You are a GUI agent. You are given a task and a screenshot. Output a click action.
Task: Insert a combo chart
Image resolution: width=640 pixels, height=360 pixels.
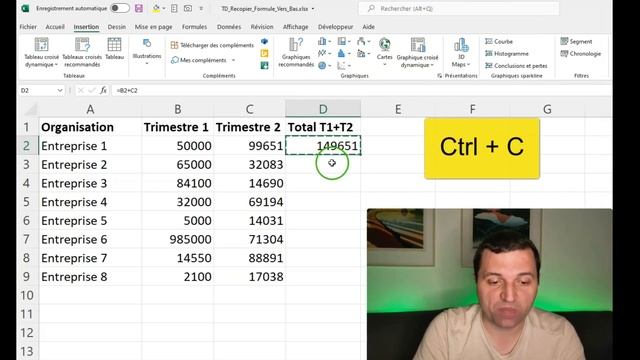tap(363, 53)
